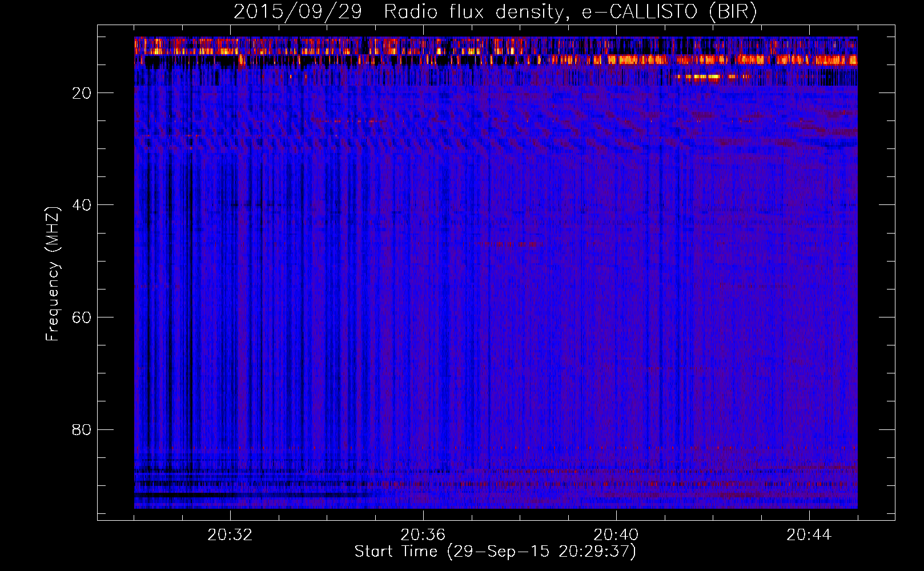Image resolution: width=924 pixels, height=571 pixels.
Task: Click the '60' frequency tick label
Action: tap(82, 317)
